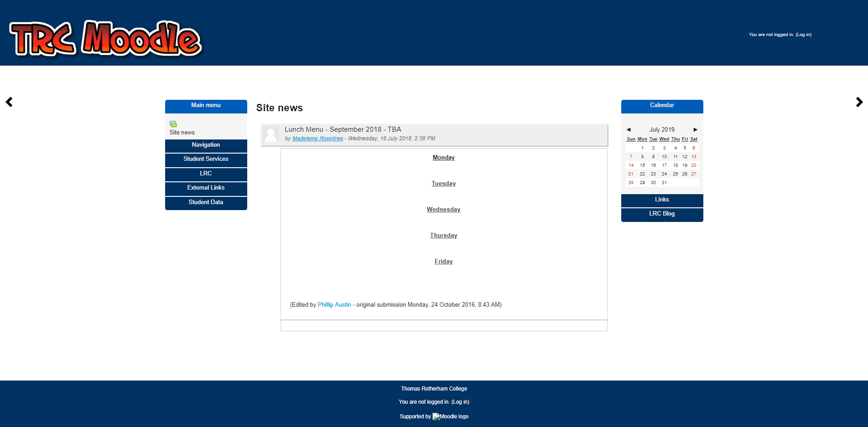Select July 20 in the calendar

click(x=694, y=165)
